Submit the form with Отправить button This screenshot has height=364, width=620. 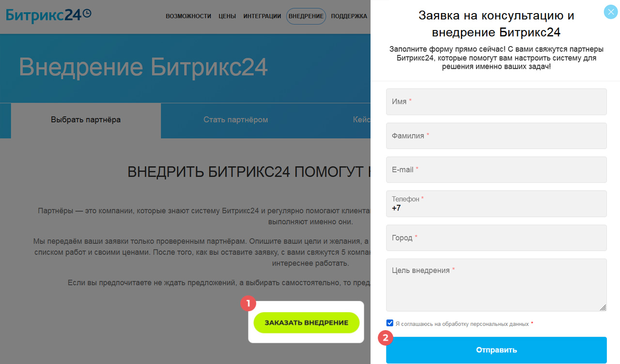pos(496,350)
